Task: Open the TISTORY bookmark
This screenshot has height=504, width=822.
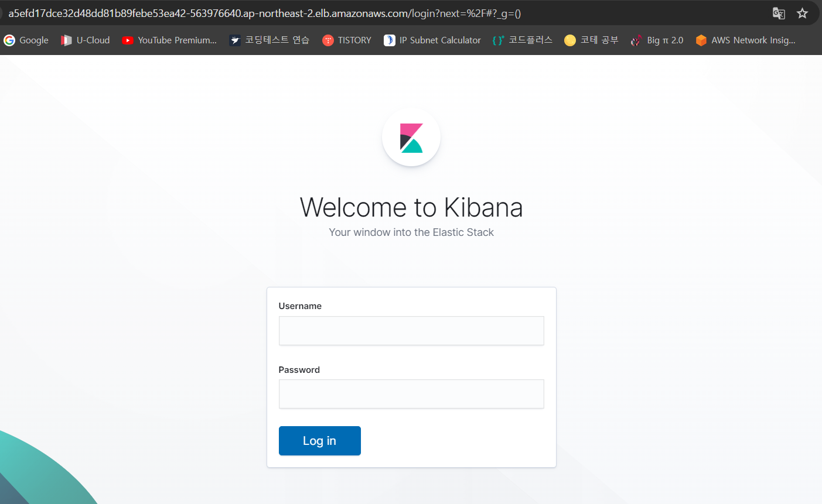Action: [347, 40]
